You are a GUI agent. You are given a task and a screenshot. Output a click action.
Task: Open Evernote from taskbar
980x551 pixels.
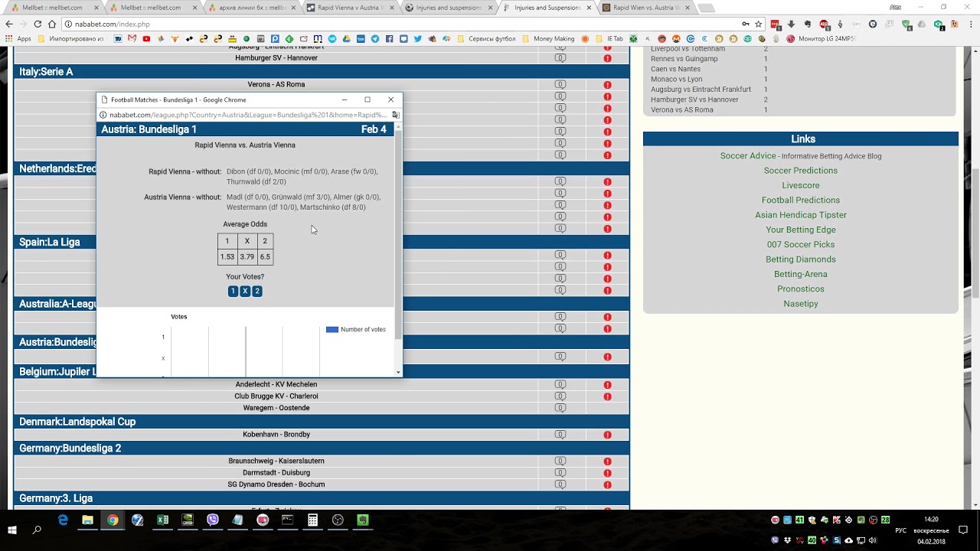[363, 520]
